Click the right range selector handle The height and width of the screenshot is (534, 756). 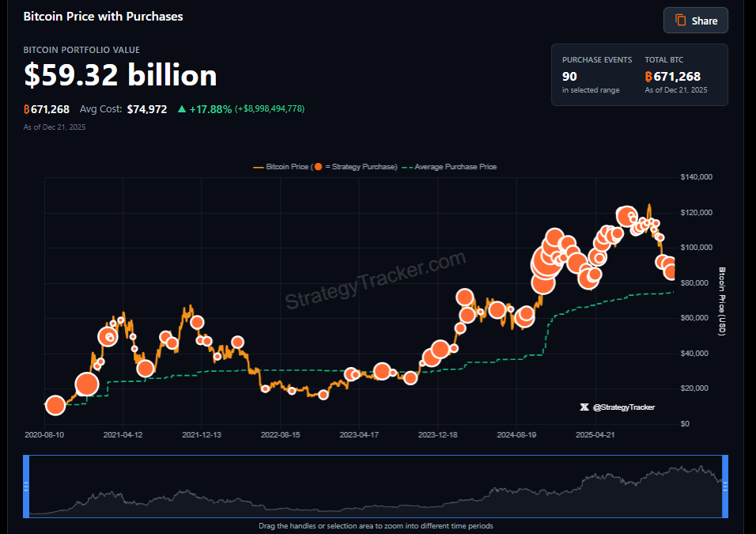pos(725,487)
